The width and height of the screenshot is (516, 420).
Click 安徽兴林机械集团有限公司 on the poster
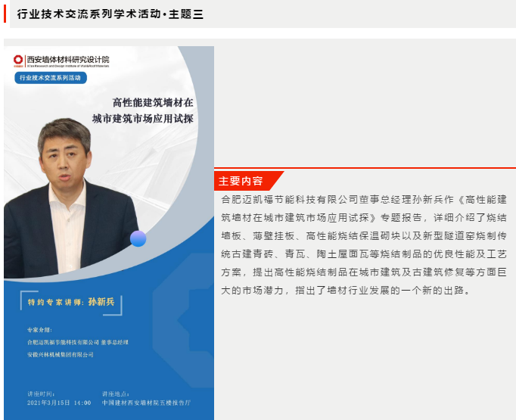click(61, 354)
